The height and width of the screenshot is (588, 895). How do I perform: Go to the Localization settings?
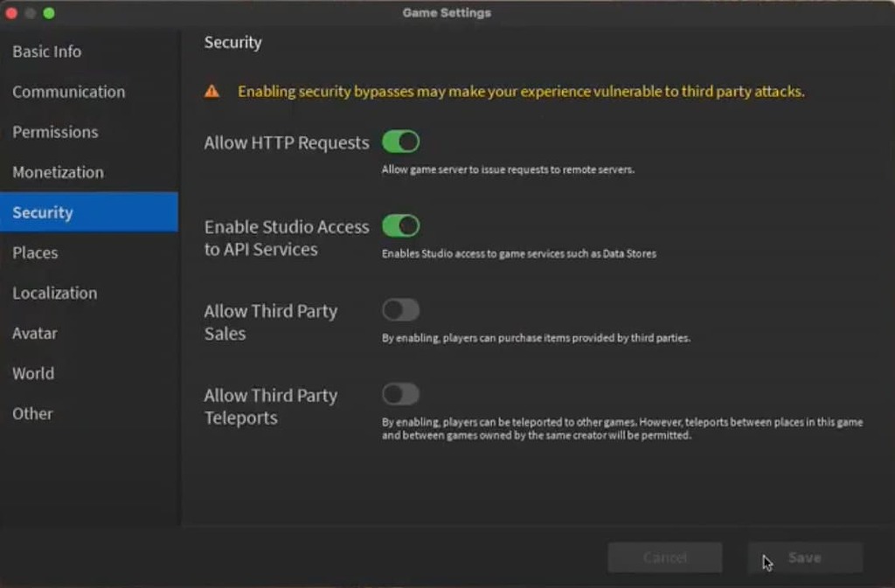(54, 293)
